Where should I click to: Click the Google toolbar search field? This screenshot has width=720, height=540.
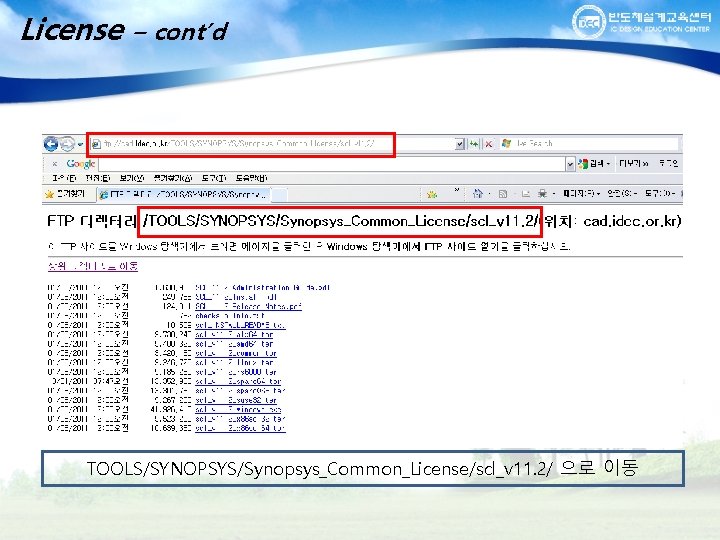(x=332, y=164)
